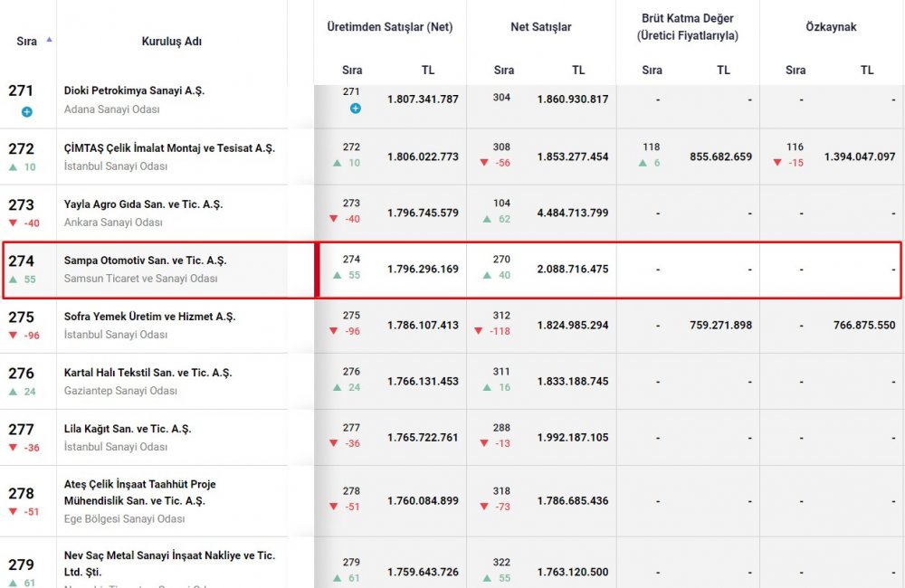Viewport: 905px width, 588px height.
Task: Click the red down arrow beside -15 in Özkaynak
Action: [777, 163]
